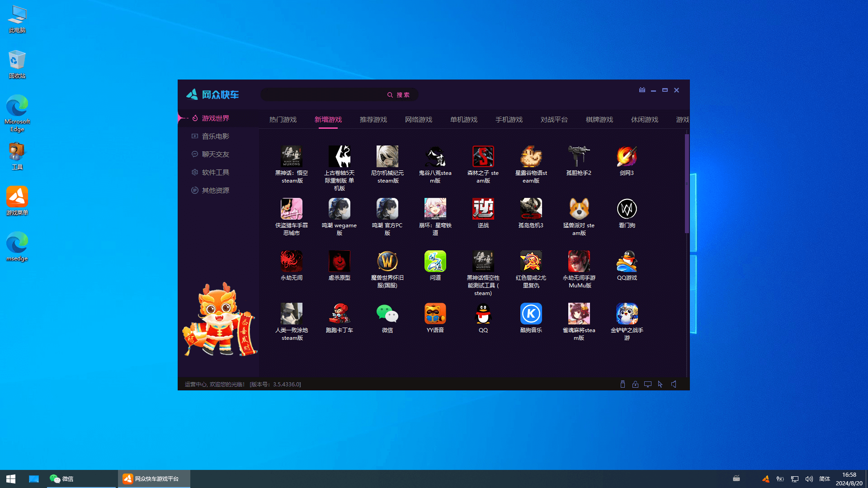
Task: Click the speaker volume icon in status bar
Action: pos(674,384)
